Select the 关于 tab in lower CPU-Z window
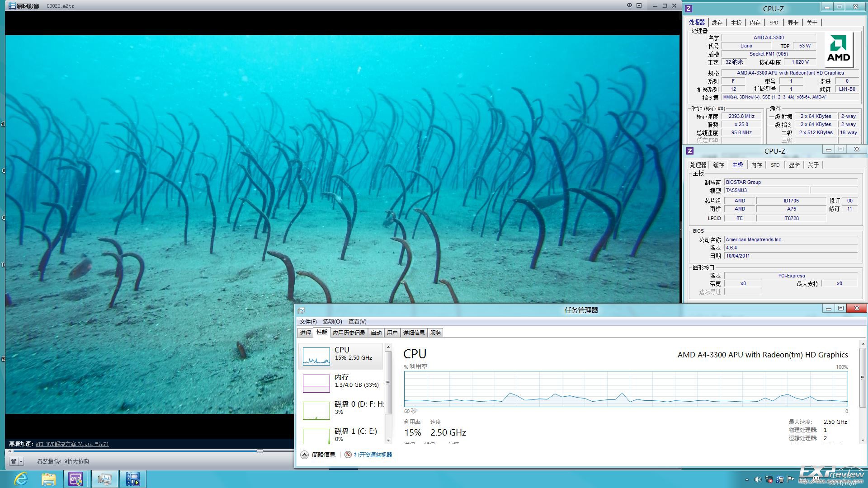 click(x=813, y=165)
